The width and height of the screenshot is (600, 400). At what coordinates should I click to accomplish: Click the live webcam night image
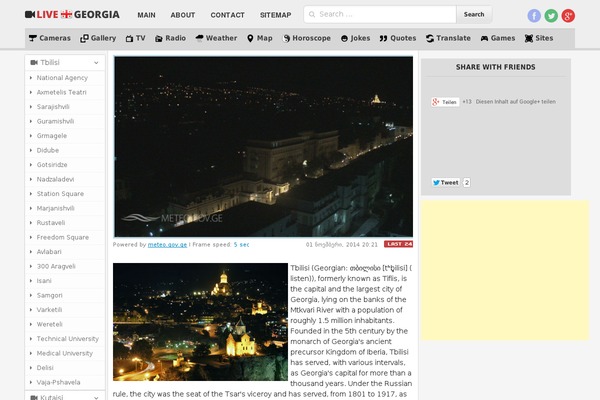coord(263,147)
